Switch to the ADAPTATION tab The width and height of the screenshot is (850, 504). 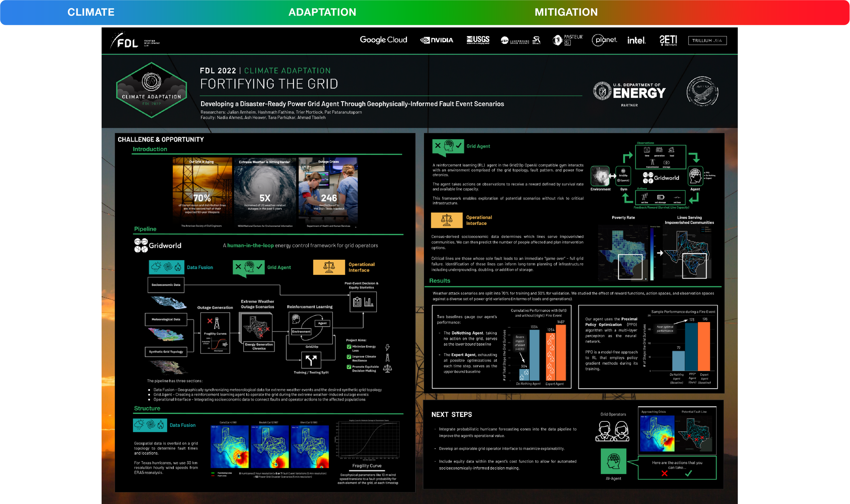point(322,12)
